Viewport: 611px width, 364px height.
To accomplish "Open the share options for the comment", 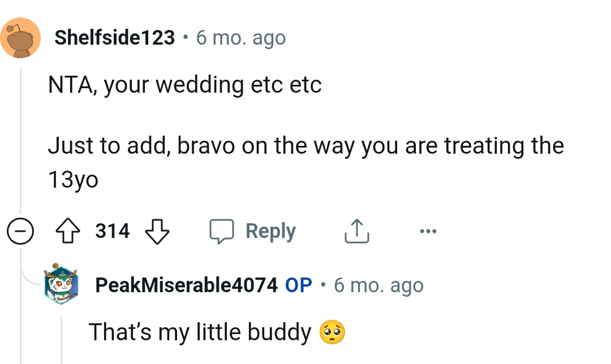I will click(356, 231).
